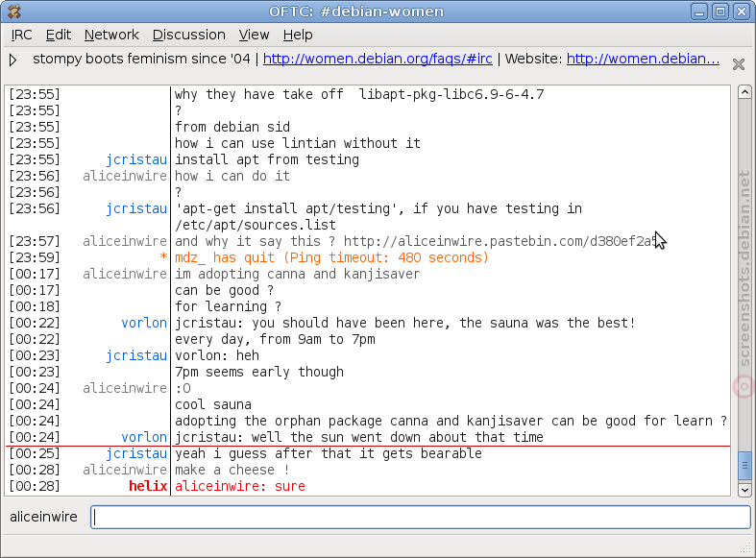Click nick jcristau at 23:55
This screenshot has height=558, width=756.
coord(136,159)
